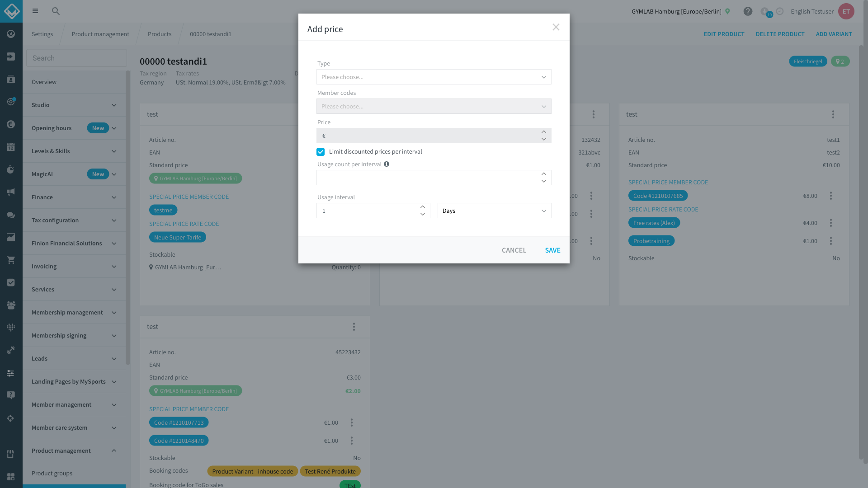Screen dimensions: 868x488
Task: Expand Membership management menu
Action: [74, 312]
